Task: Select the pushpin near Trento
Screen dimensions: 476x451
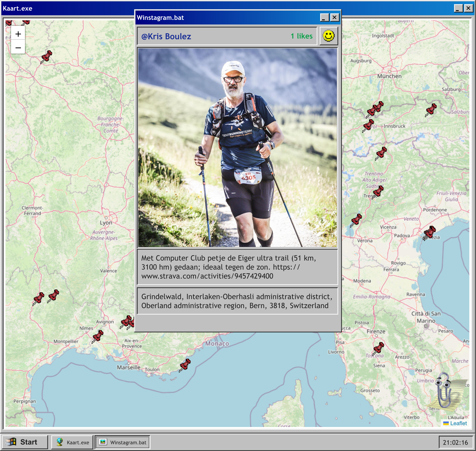Action: pos(378,192)
